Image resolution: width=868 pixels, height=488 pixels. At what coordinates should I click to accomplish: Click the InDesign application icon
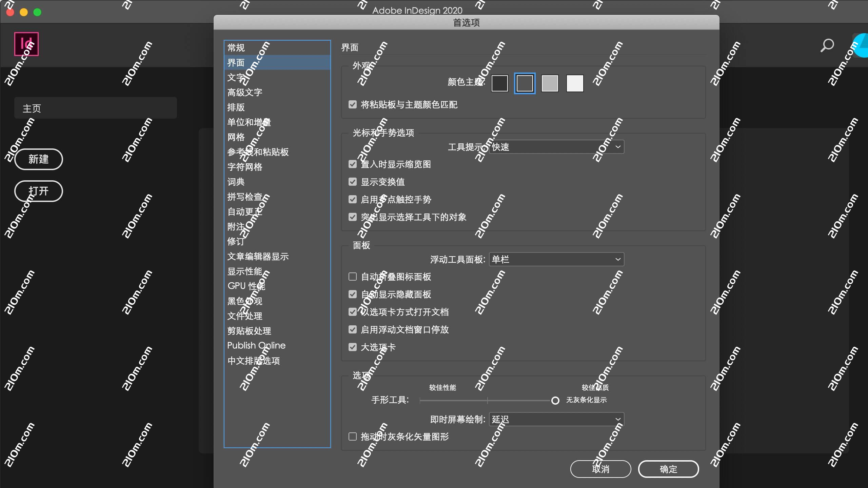click(26, 44)
